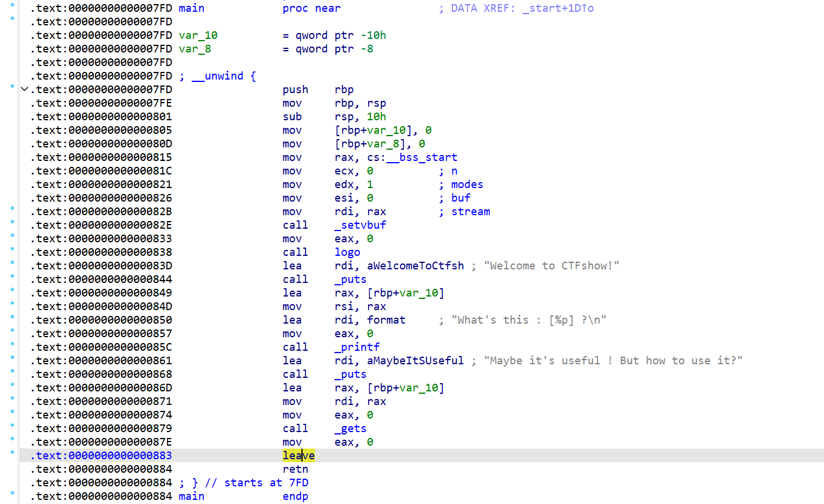
Task: Select var_8 definition at the top
Action: click(195, 49)
